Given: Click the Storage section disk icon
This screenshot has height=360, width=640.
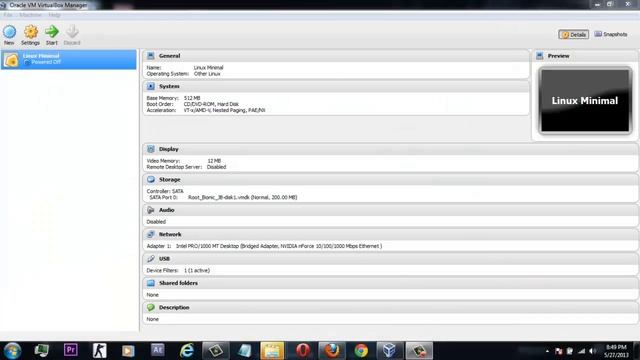Looking at the screenshot, I should click(151, 180).
